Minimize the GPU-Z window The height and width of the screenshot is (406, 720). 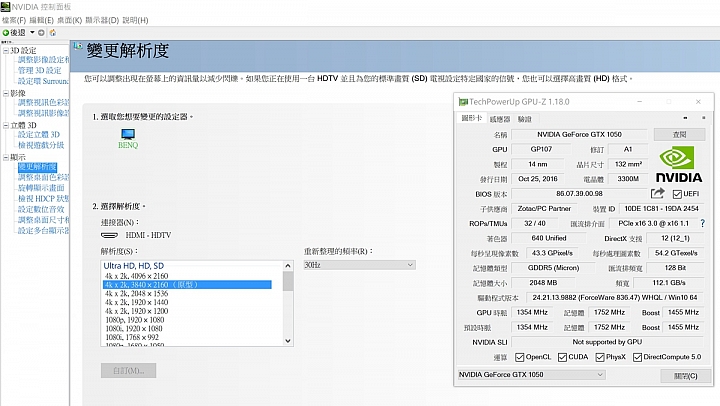pyautogui.click(x=640, y=102)
